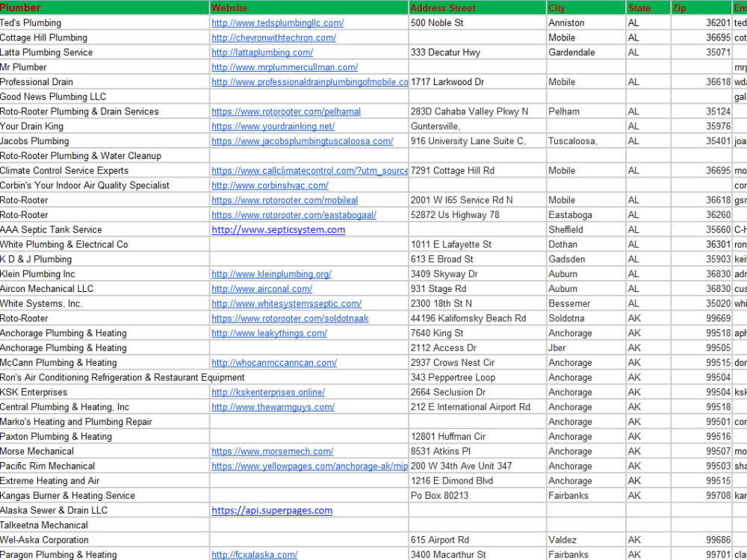747x560 pixels.
Task: Click the Sheffield city cell
Action: (x=586, y=229)
